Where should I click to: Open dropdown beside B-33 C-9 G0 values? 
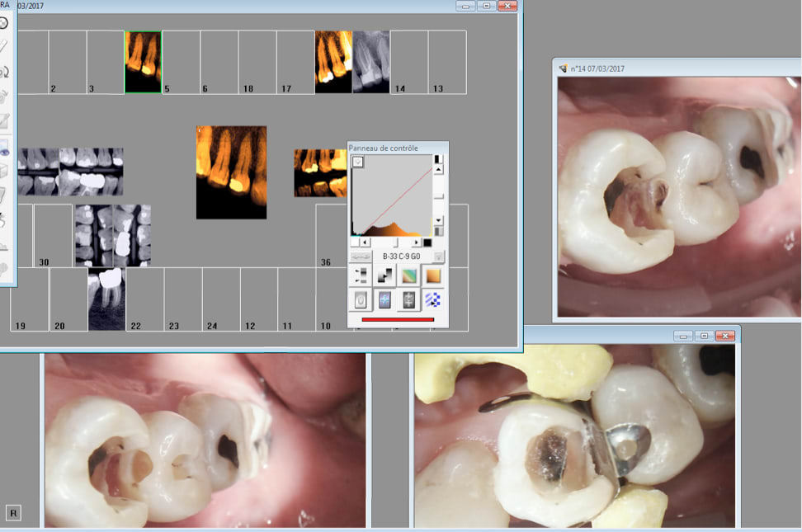pyautogui.click(x=439, y=257)
